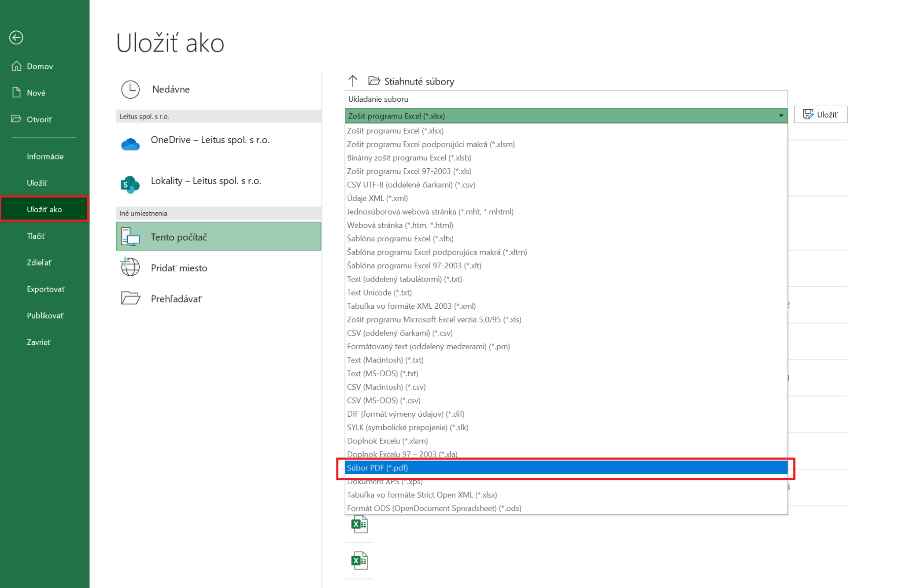Image resolution: width=902 pixels, height=588 pixels.
Task: Select Text Unicode (*.txt) option
Action: pos(566,292)
